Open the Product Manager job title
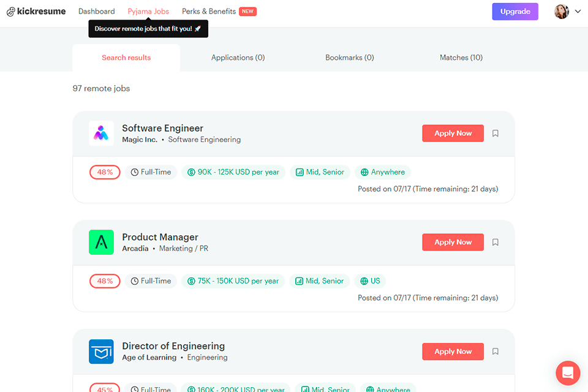 click(160, 237)
